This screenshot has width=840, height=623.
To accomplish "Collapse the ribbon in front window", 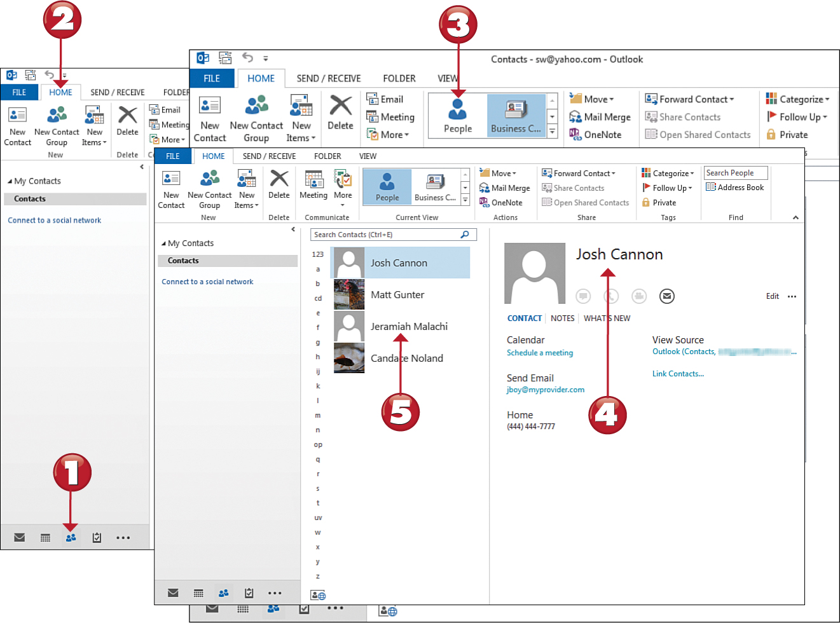I will coord(795,217).
